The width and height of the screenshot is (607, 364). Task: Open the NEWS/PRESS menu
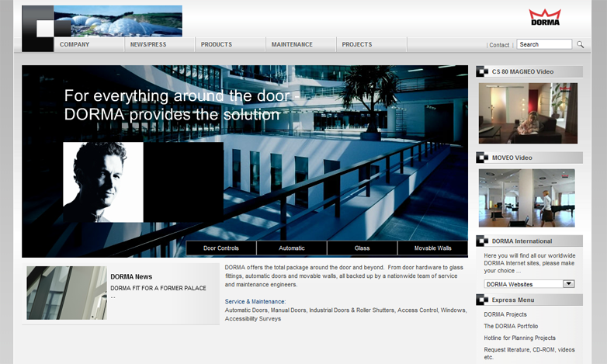[148, 44]
